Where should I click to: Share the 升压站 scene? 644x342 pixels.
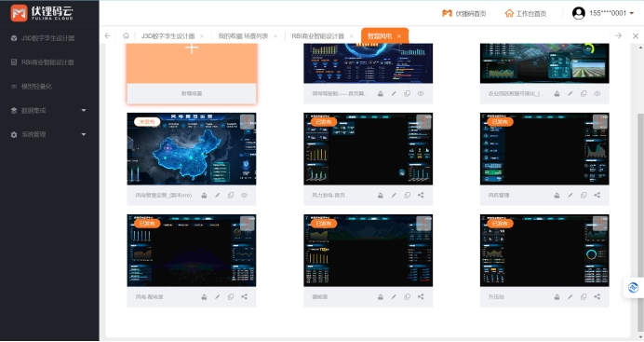pos(597,296)
